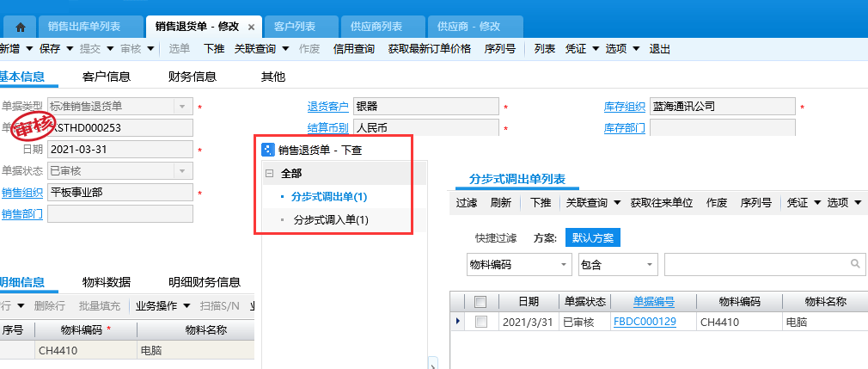
Task: Open the 物料编码 filter field dropdown
Action: pyautogui.click(x=564, y=265)
